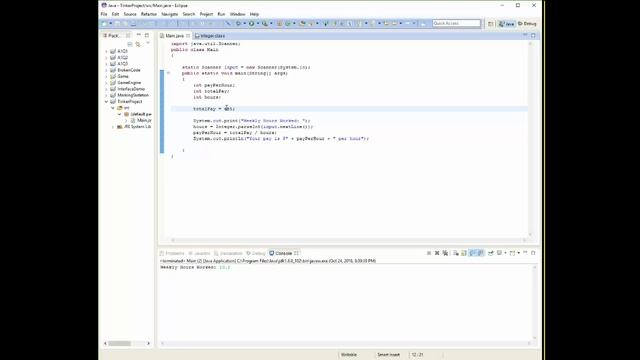Click the New toolbar icon
The width and height of the screenshot is (640, 360).
point(104,23)
